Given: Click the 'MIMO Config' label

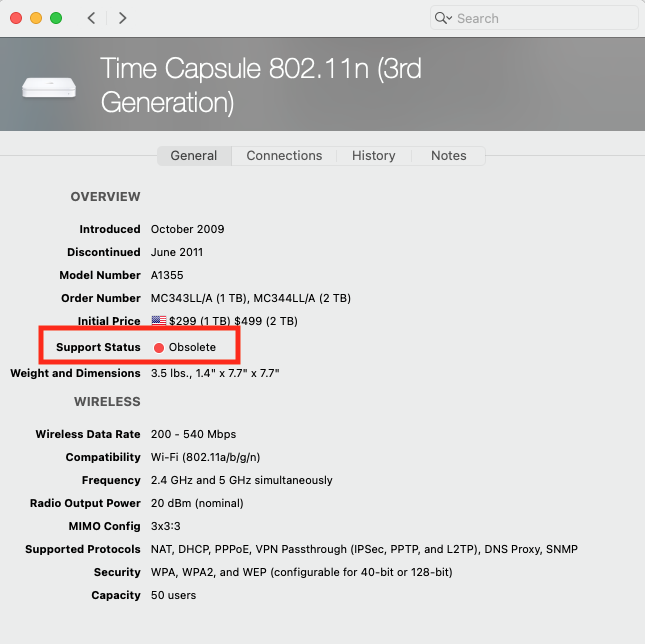Looking at the screenshot, I should tap(104, 526).
